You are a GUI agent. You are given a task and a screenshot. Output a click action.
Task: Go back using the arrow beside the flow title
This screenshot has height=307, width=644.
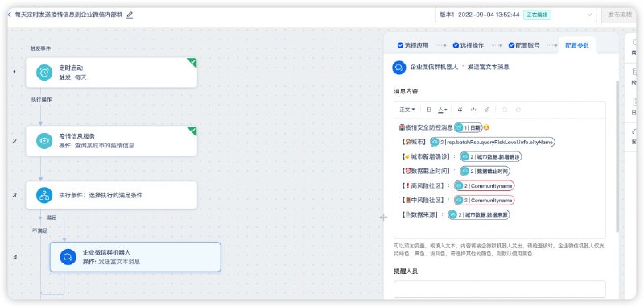(x=10, y=15)
